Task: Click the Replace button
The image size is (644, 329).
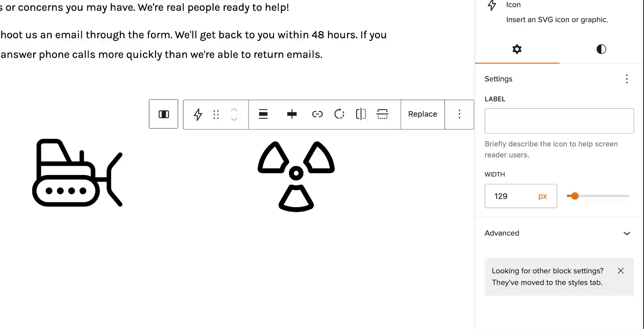Action: [x=423, y=114]
